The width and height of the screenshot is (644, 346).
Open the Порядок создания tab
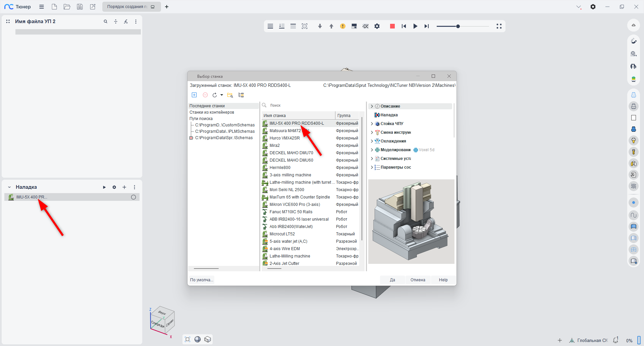(127, 7)
